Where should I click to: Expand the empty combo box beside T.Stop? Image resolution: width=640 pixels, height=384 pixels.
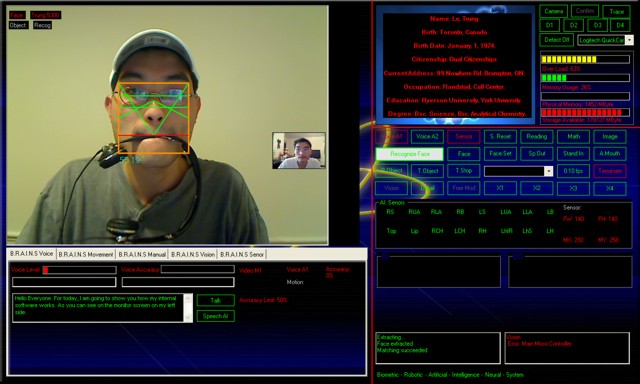tap(549, 171)
